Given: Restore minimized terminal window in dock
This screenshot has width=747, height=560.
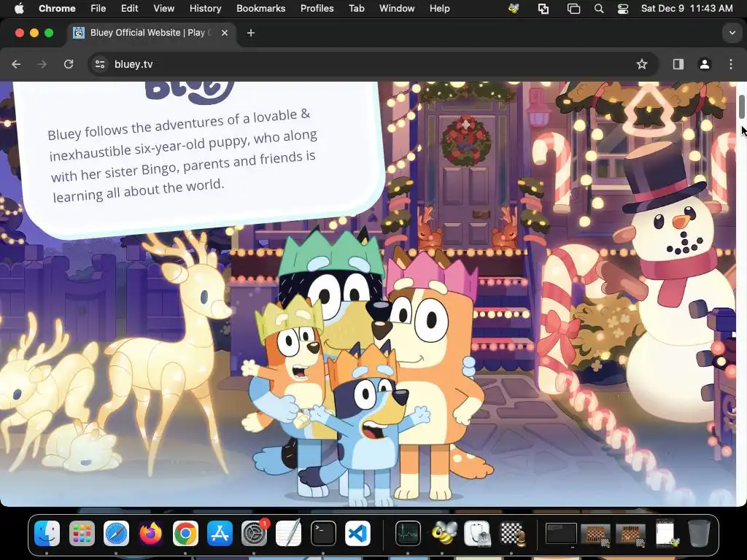Looking at the screenshot, I should (x=561, y=533).
